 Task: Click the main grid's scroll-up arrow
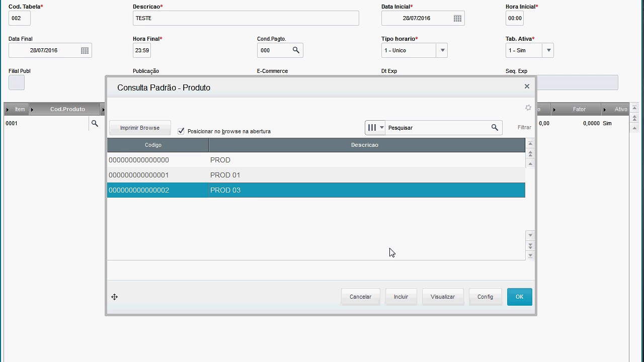pyautogui.click(x=634, y=128)
